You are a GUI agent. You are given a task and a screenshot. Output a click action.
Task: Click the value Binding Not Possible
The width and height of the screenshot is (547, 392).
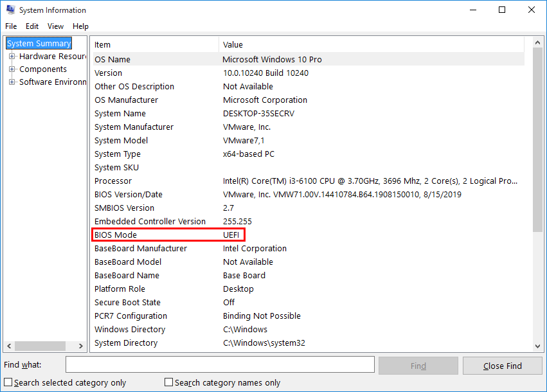(x=262, y=316)
